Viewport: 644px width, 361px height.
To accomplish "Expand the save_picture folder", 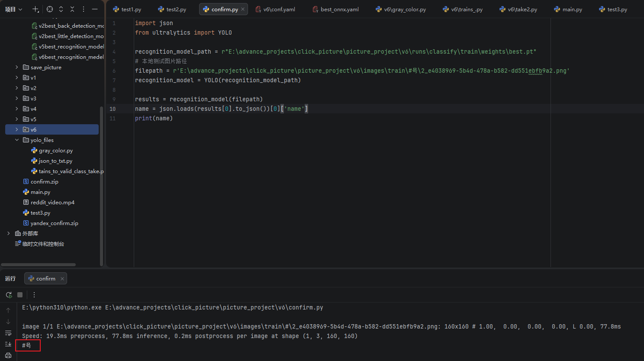I will click(17, 67).
